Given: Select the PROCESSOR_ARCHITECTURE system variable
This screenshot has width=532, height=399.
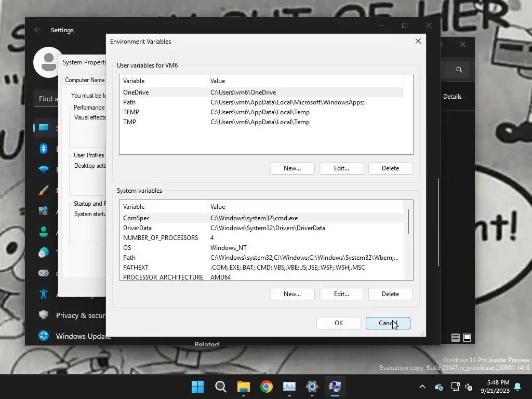Looking at the screenshot, I should tap(262, 277).
